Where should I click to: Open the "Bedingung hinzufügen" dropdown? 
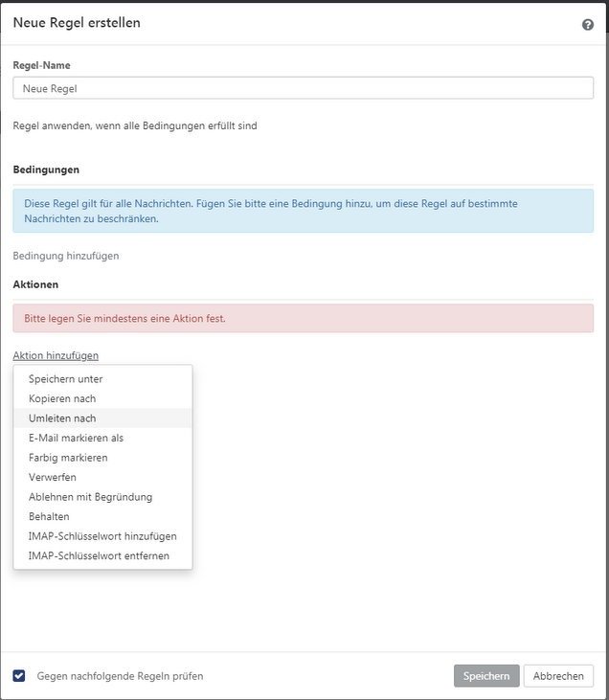[x=66, y=256]
